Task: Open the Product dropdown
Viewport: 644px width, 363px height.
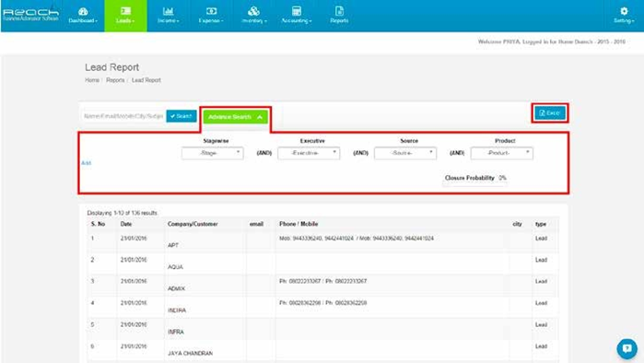Action: (x=502, y=153)
